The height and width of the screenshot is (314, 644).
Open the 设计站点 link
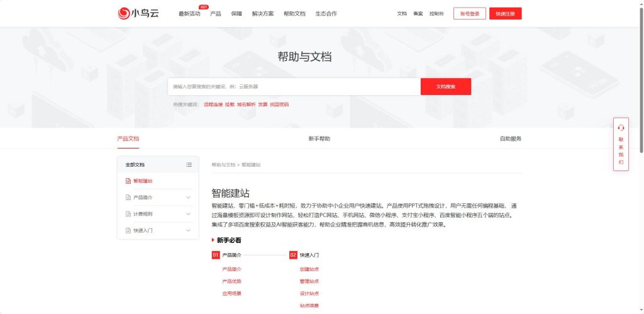tap(309, 293)
